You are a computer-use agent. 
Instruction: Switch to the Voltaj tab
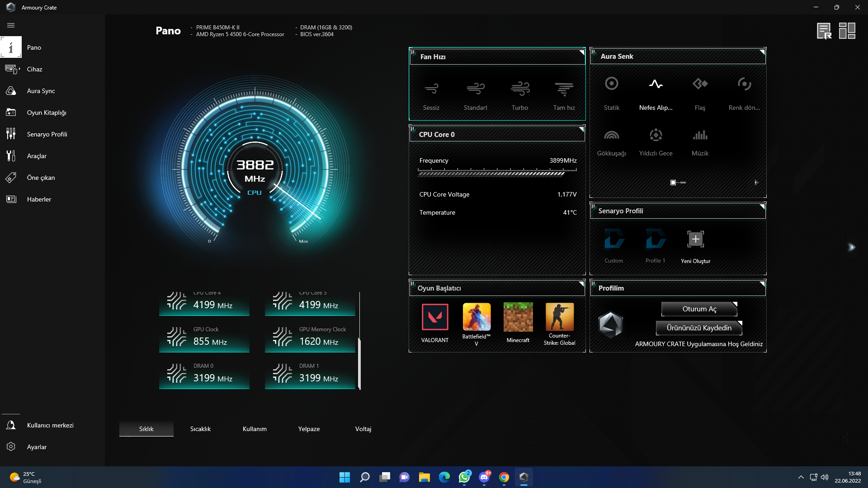click(363, 429)
